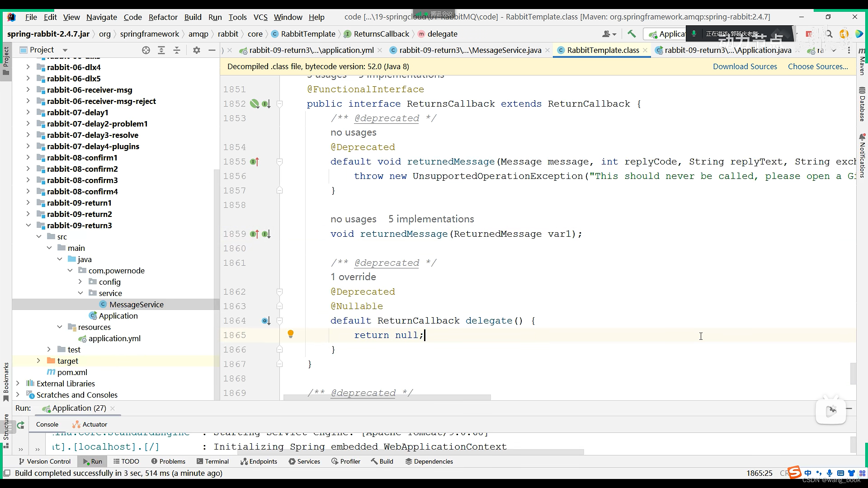This screenshot has width=868, height=488.
Task: Click the intention lightbulb on line 1865
Action: [x=291, y=334]
